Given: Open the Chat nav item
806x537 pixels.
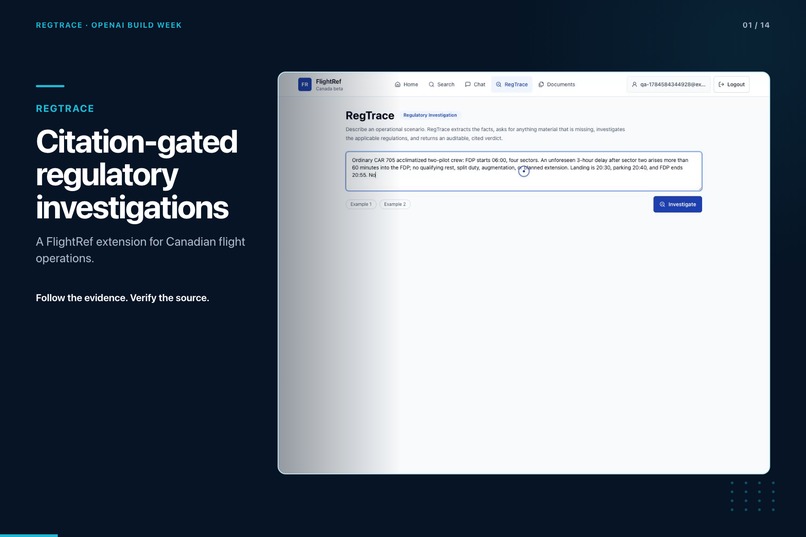Looking at the screenshot, I should 475,84.
